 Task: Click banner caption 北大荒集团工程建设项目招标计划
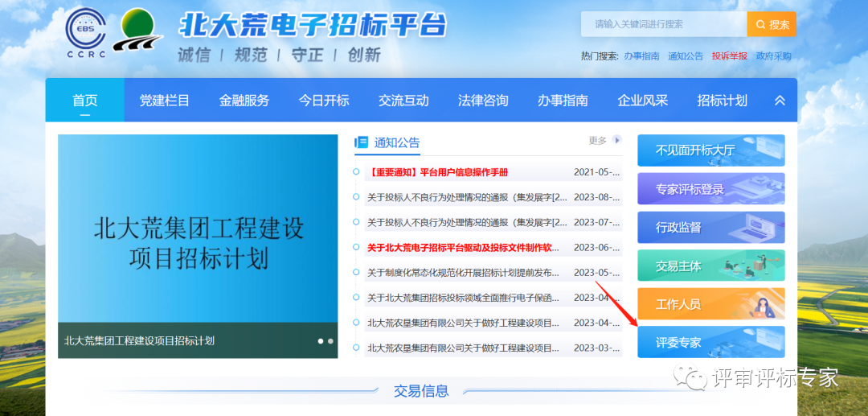139,340
